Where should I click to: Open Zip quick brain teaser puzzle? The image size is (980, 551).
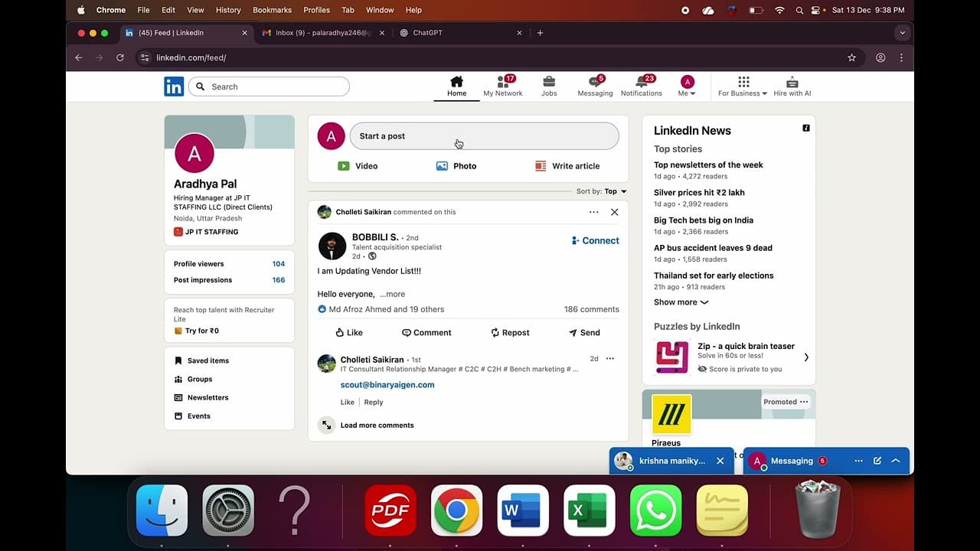(x=727, y=357)
